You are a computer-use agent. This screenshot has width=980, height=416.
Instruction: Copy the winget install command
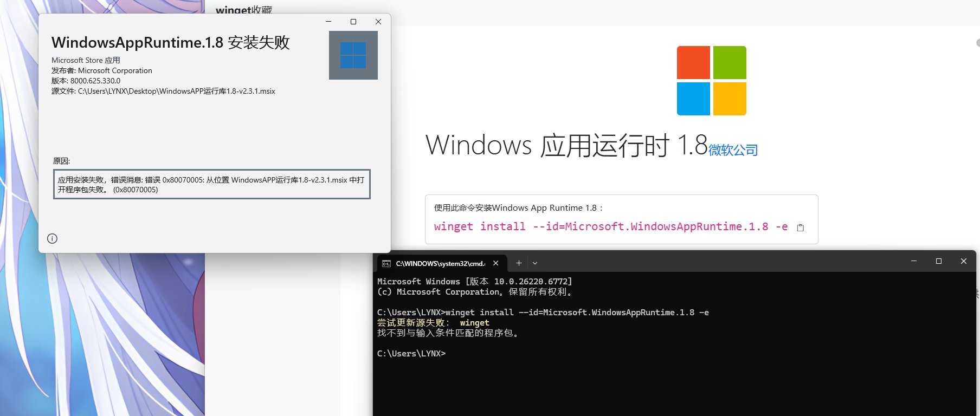point(800,227)
